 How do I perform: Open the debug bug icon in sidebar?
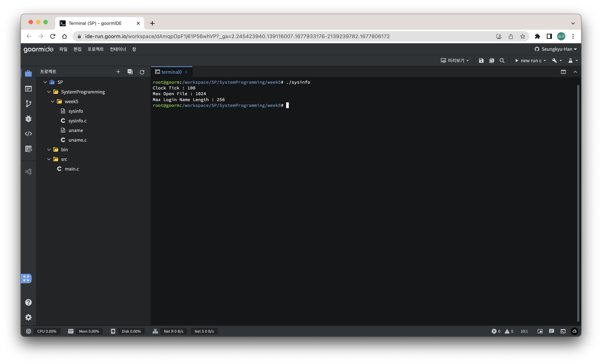[x=28, y=119]
